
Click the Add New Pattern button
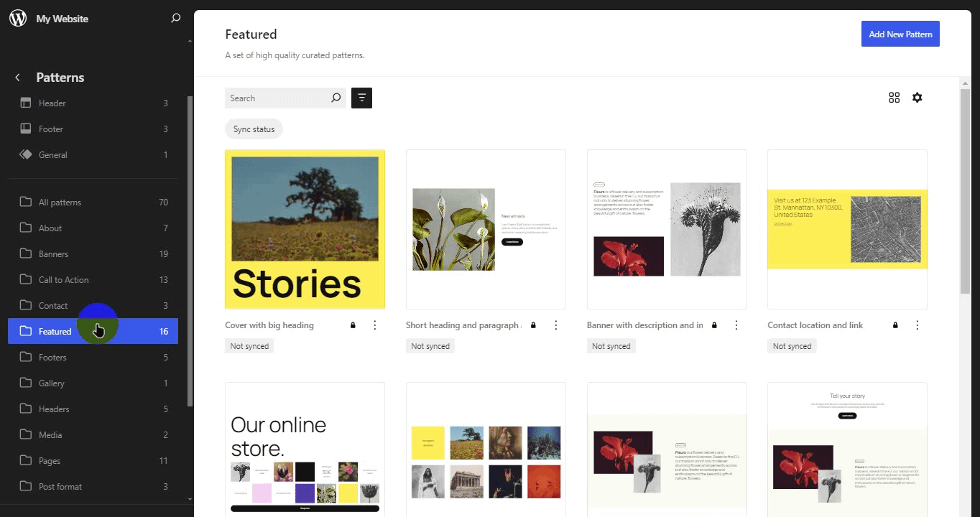coord(900,34)
